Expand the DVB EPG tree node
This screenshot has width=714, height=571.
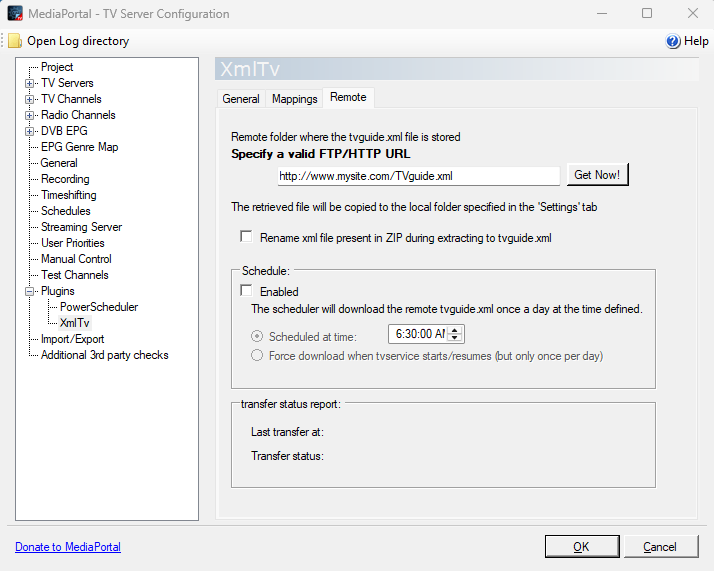tap(30, 131)
